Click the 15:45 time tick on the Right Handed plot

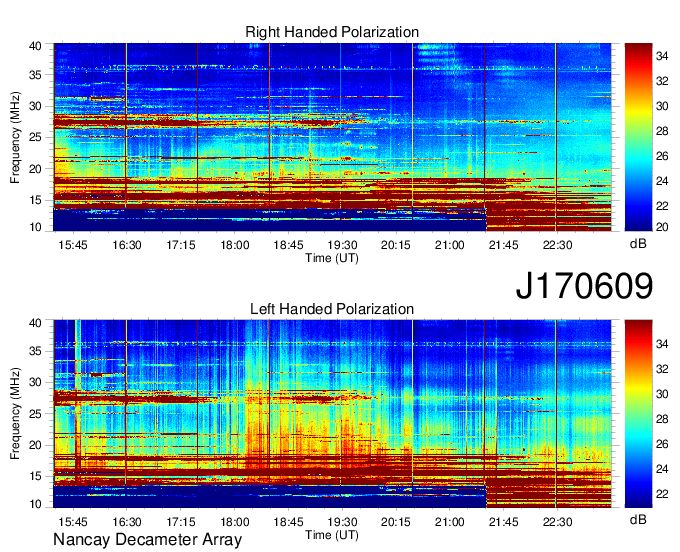coord(73,245)
